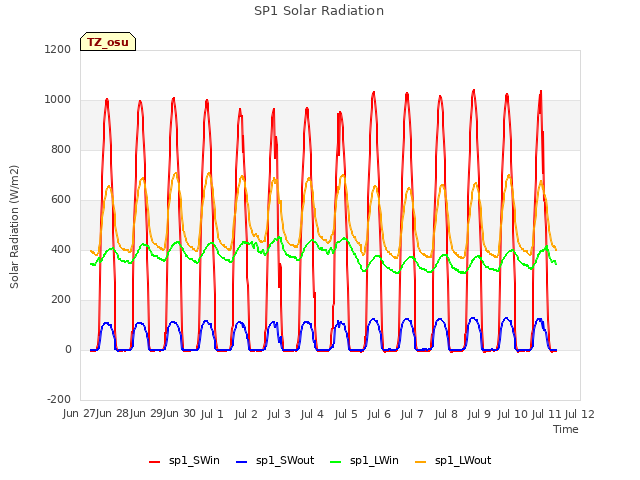Click the TZ_osu annotation box

click(x=108, y=42)
